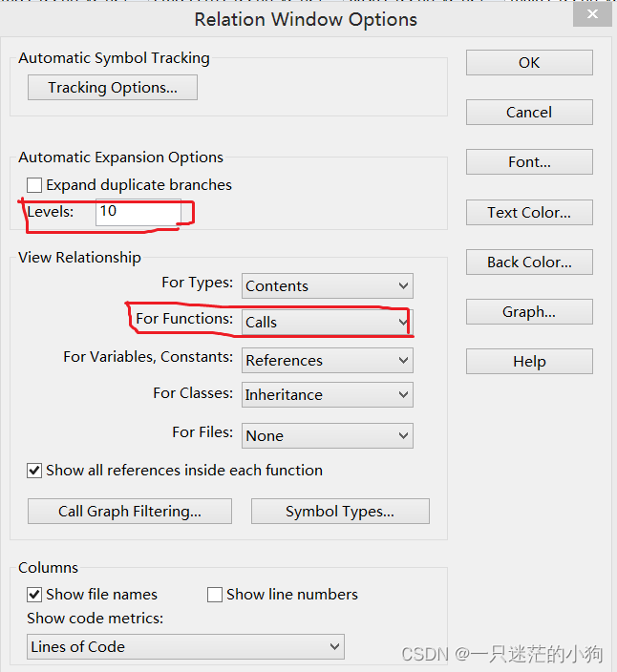This screenshot has width=617, height=672.
Task: Choose a Text Color
Action: (x=529, y=212)
